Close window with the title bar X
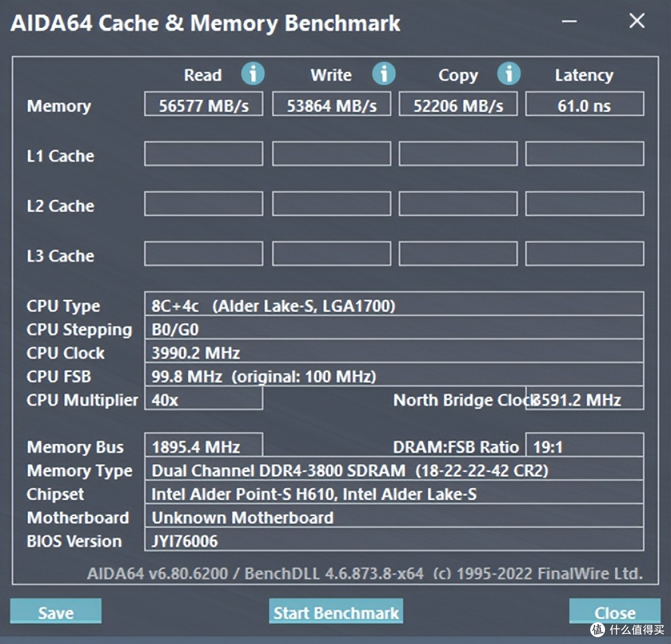The image size is (671, 644). click(x=637, y=22)
